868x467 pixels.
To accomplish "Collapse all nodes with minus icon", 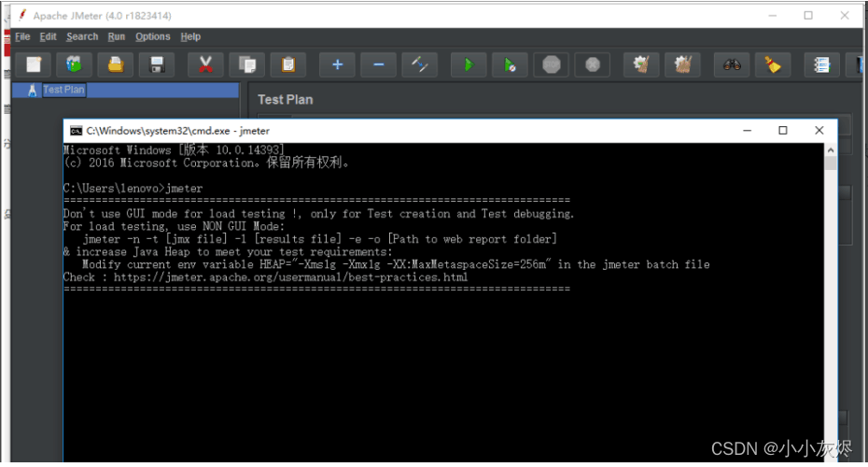I will coord(379,64).
